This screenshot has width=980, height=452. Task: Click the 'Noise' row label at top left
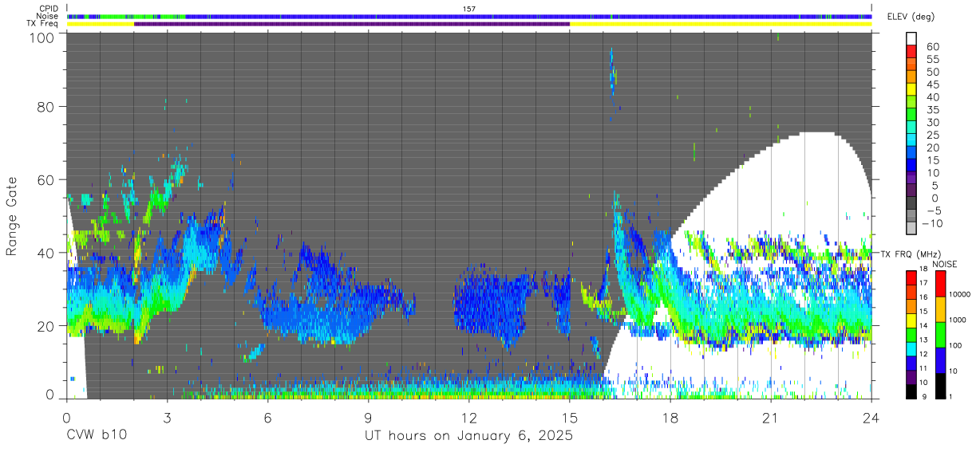(48, 16)
